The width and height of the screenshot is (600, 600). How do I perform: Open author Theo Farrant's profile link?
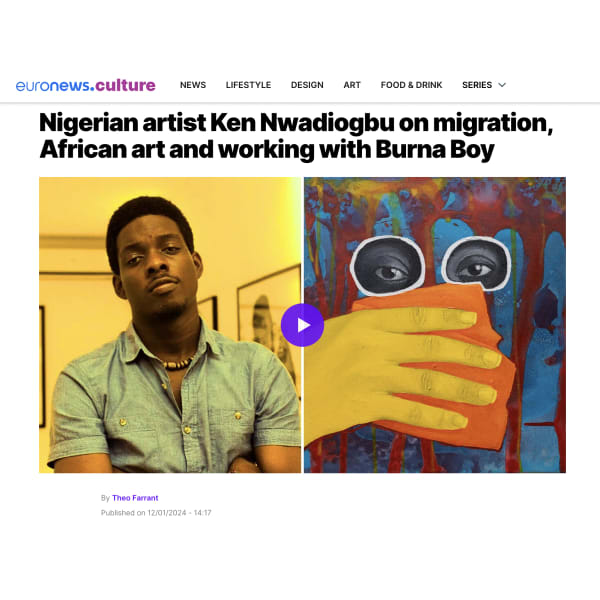[135, 498]
